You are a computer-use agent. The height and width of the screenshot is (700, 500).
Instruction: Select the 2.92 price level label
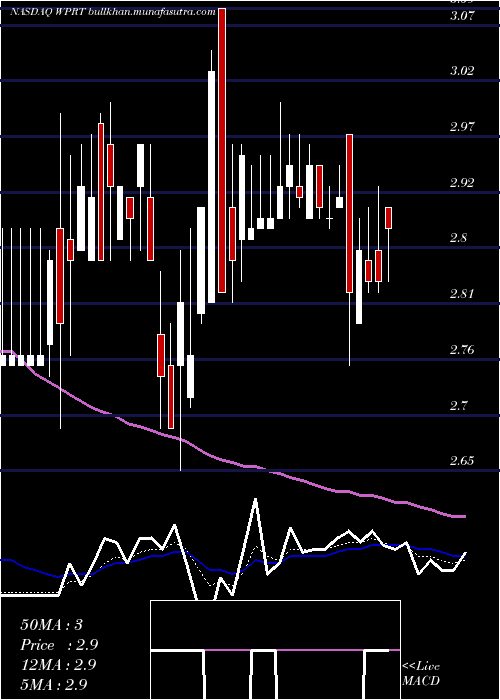click(462, 182)
